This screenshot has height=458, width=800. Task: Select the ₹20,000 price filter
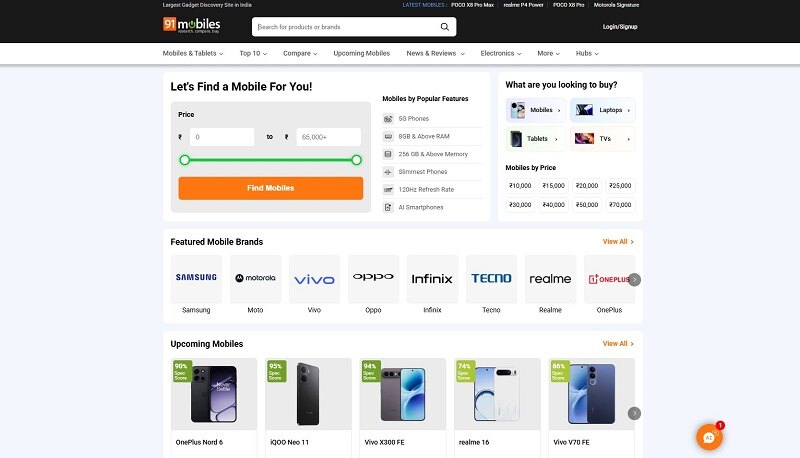coord(587,185)
